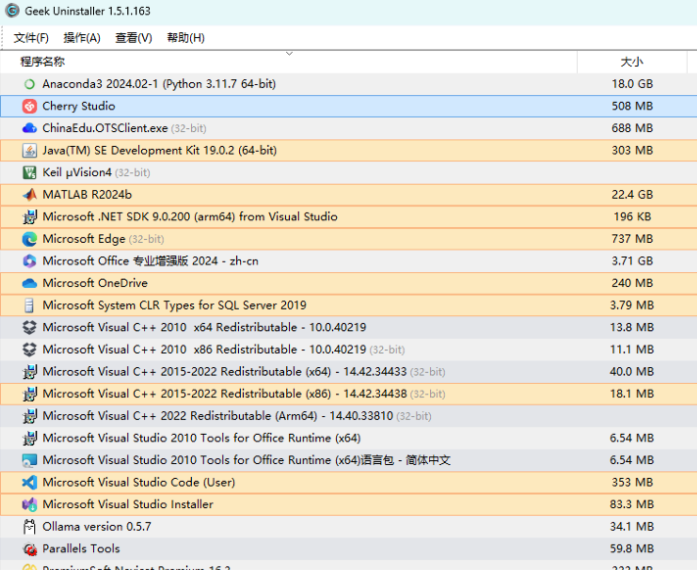Click icon for Visual C++ 2015-2022 (x86)
Screen dimensions: 697x570
coord(29,394)
